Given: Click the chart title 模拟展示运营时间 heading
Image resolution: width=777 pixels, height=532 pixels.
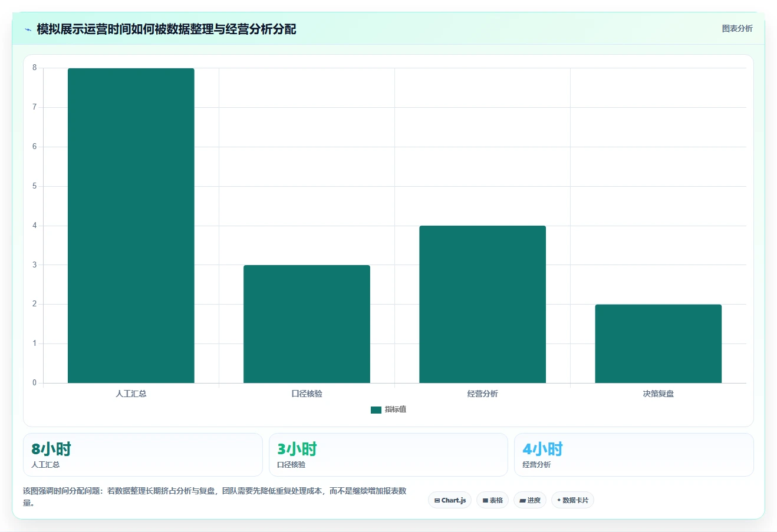Looking at the screenshot, I should [x=166, y=29].
